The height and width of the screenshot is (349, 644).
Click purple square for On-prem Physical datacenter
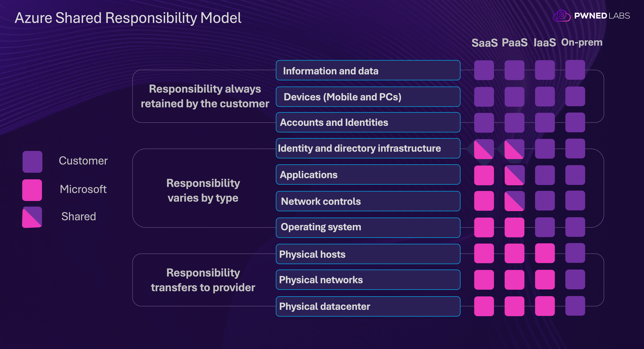tap(575, 306)
